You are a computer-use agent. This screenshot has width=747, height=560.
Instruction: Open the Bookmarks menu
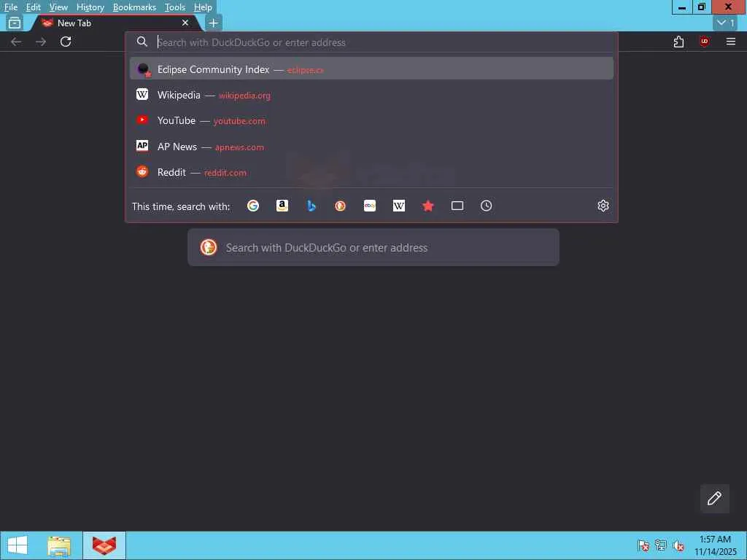[x=134, y=7]
